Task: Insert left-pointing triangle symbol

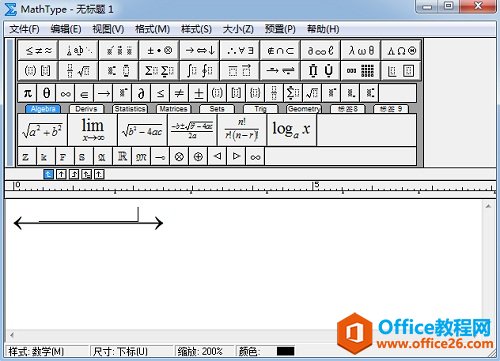Action: (217, 156)
